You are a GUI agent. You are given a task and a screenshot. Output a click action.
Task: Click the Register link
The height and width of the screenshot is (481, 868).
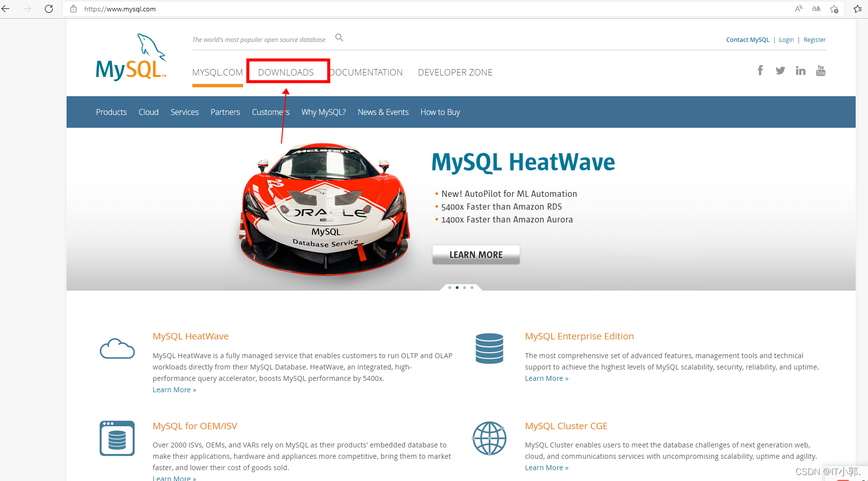pos(815,40)
